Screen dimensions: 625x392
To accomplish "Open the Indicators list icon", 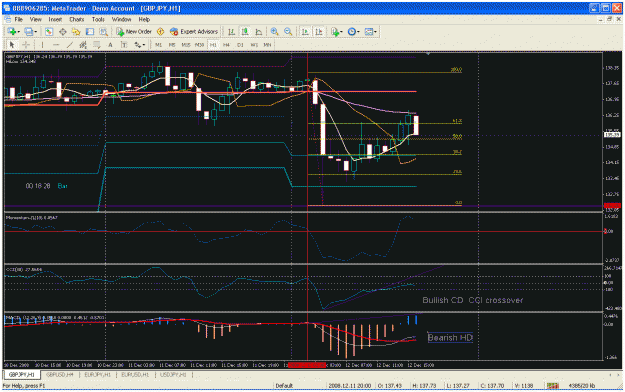I will coord(335,32).
